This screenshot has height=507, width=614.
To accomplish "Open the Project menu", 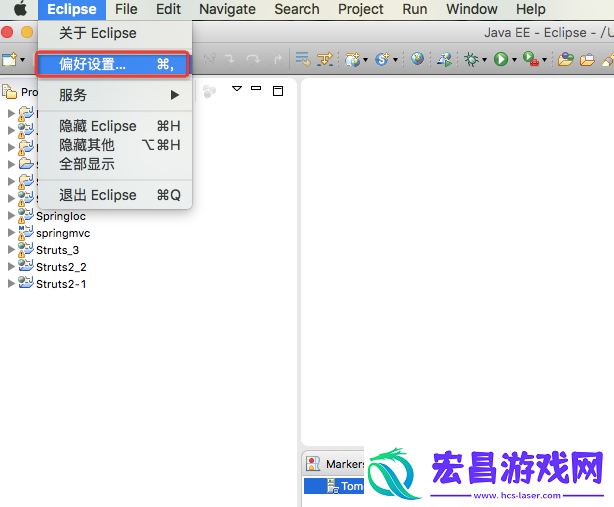I will coord(361,9).
